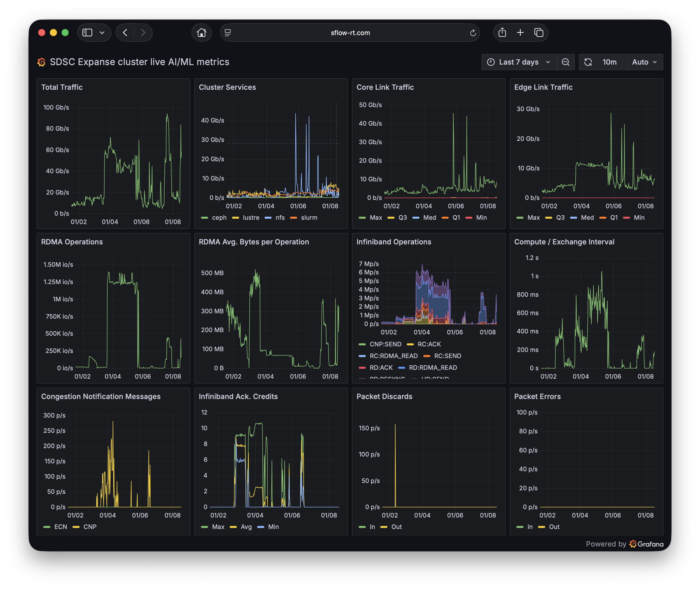This screenshot has height=589, width=700.
Task: Click the ceph green legend color swatch
Action: coord(205,218)
